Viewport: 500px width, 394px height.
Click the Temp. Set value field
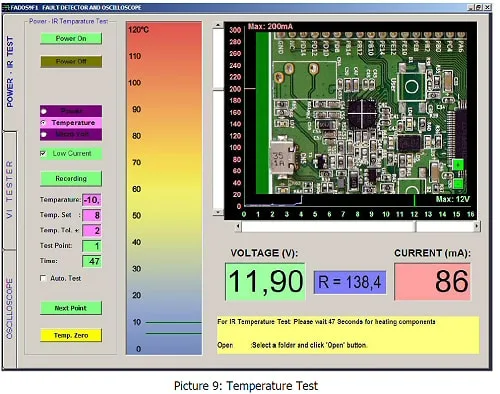pyautogui.click(x=92, y=215)
